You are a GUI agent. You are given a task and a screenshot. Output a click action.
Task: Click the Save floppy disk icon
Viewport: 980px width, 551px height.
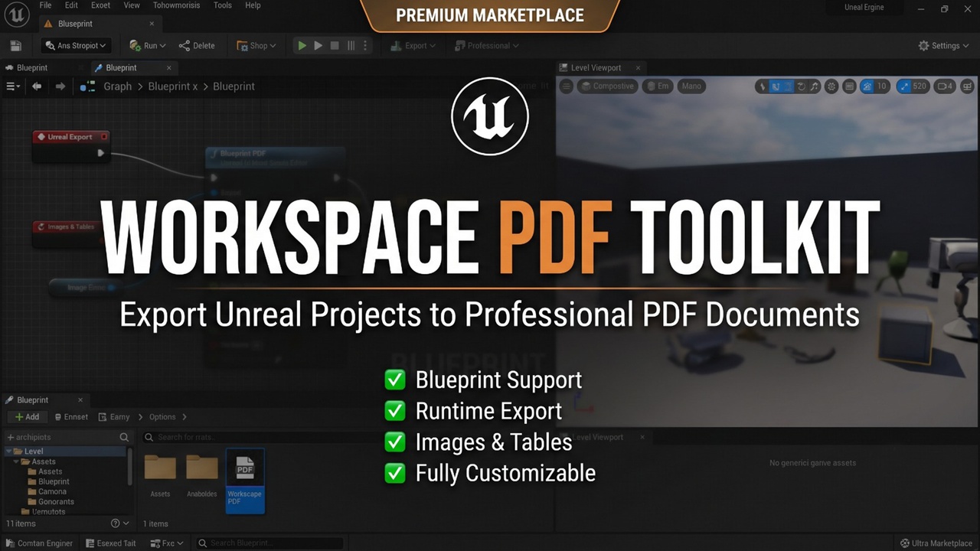[15, 46]
